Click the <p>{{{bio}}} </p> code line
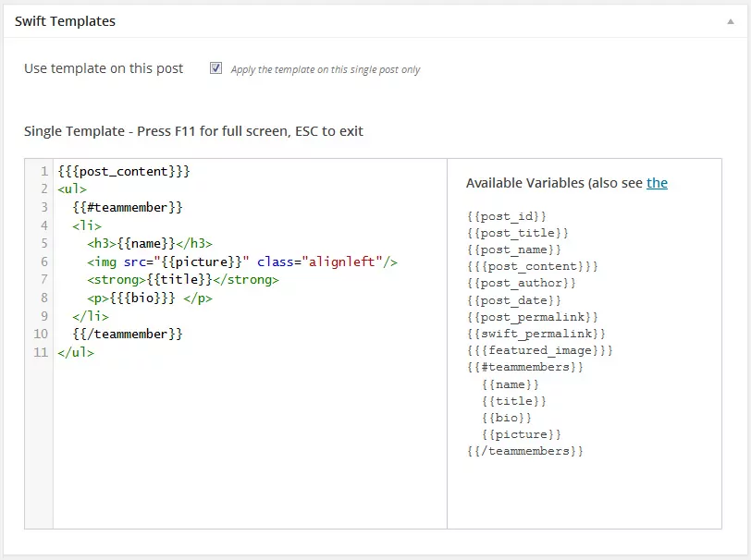 tap(150, 298)
